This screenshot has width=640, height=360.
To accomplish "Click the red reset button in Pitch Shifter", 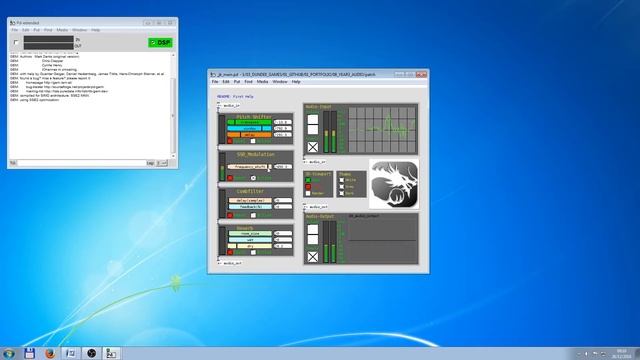I will [230, 141].
